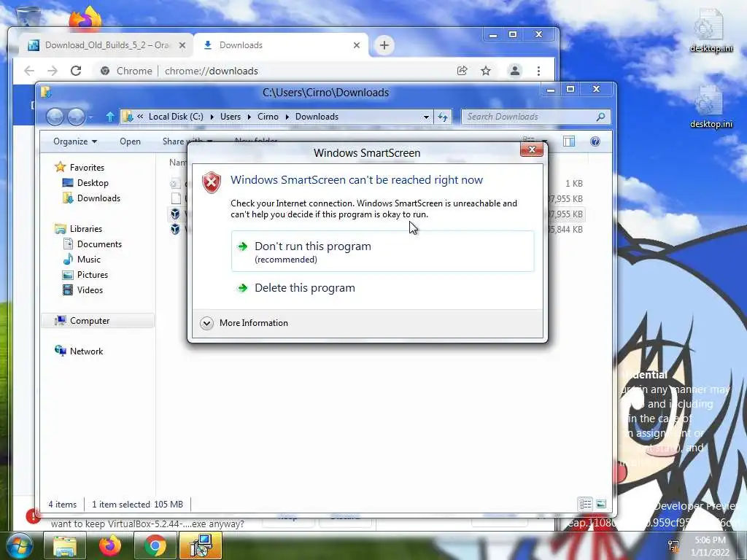Close the Windows SmartScreen dialog
Screen dimensions: 747x560
(532, 149)
